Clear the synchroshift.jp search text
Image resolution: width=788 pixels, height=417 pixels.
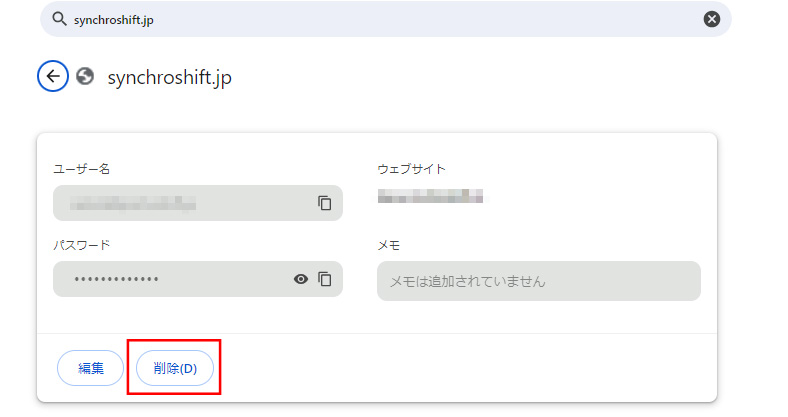711,20
